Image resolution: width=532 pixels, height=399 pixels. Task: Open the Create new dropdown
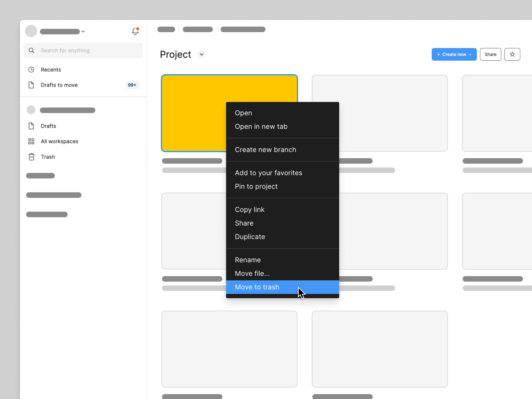point(454,54)
